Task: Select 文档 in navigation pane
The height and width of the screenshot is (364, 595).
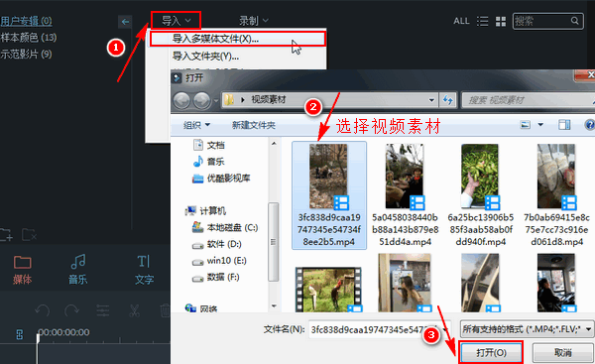Action: point(209,145)
